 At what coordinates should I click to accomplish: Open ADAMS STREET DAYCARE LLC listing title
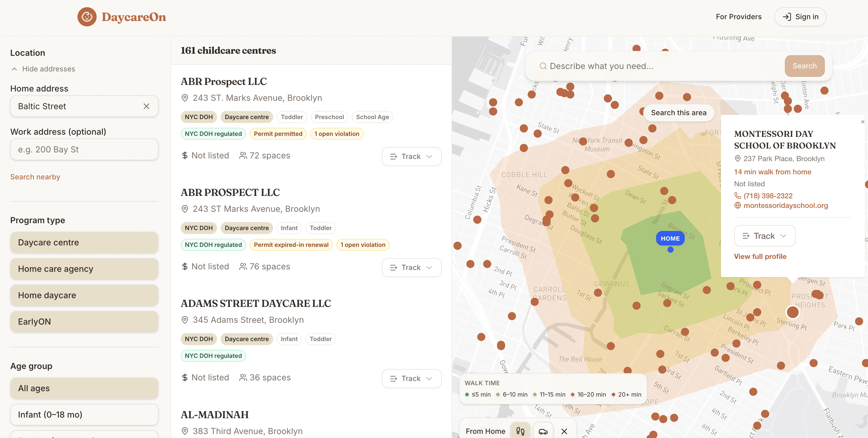point(256,303)
